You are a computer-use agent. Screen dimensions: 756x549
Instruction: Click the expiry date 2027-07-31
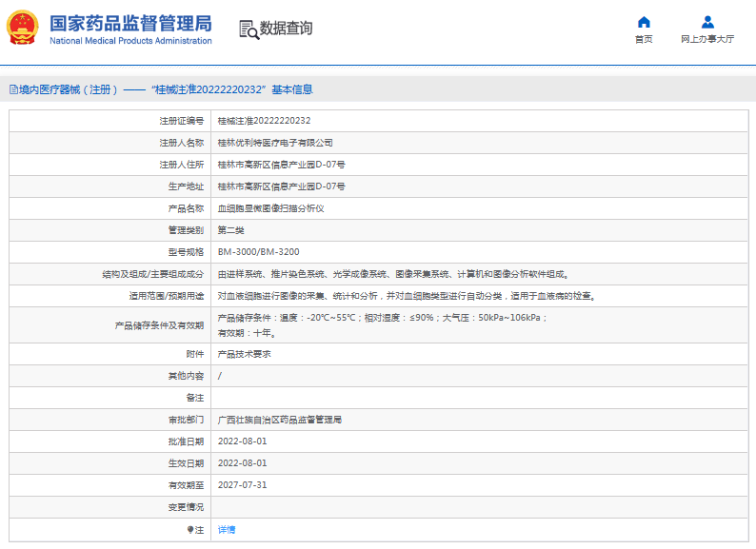point(242,485)
